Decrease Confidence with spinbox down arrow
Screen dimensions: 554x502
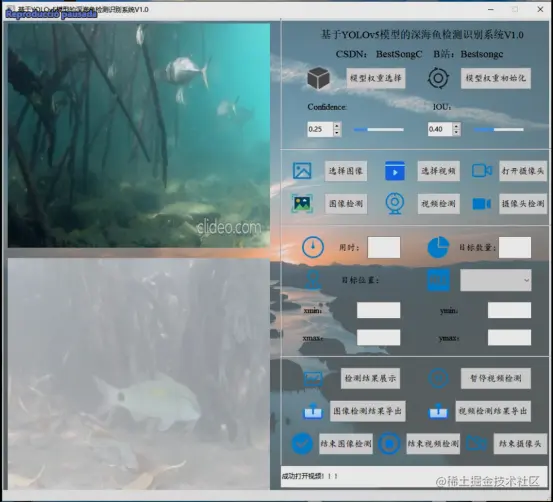[337, 133]
